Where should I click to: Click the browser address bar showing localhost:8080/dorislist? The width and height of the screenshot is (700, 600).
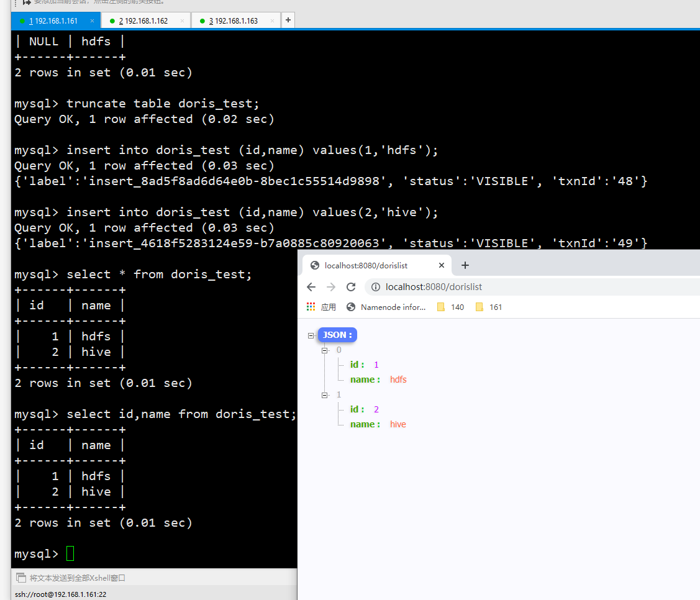(x=435, y=286)
